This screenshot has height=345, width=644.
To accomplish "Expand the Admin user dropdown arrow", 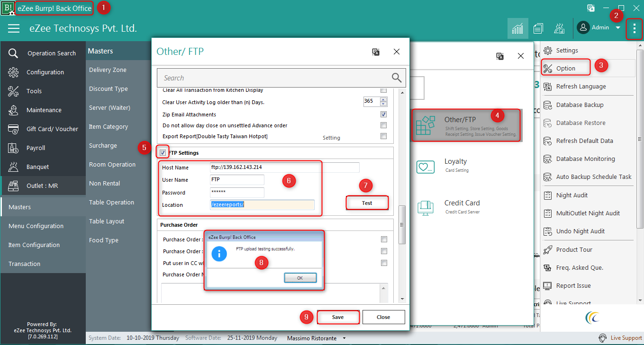I will 618,28.
